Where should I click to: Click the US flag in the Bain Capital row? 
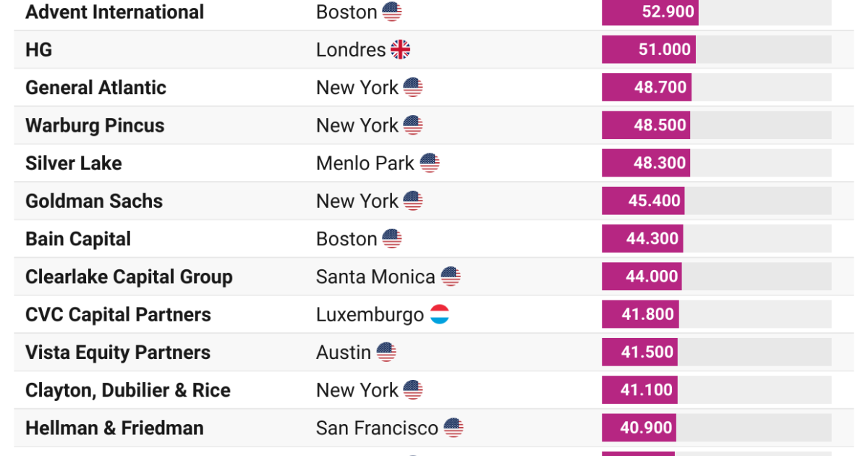pos(392,239)
